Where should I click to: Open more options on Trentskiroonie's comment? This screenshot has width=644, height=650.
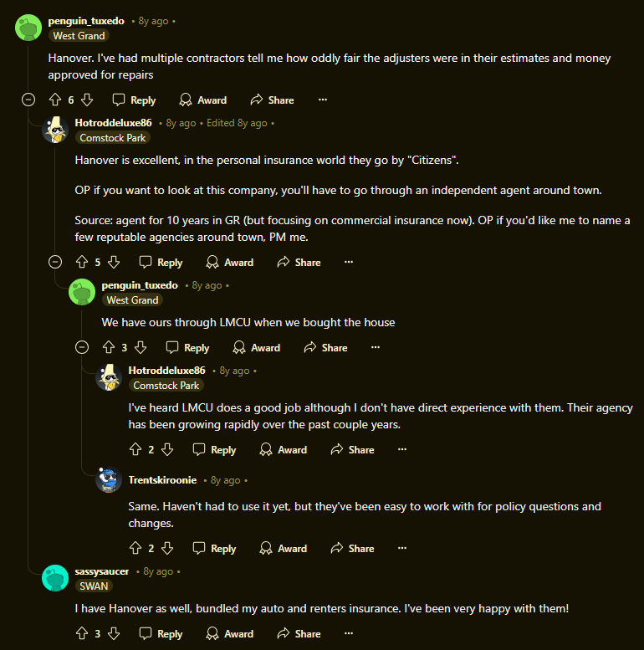tap(402, 548)
